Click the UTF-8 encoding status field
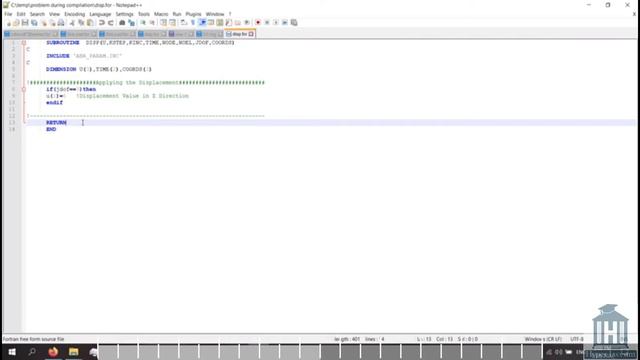The width and height of the screenshot is (640, 360). click(576, 339)
